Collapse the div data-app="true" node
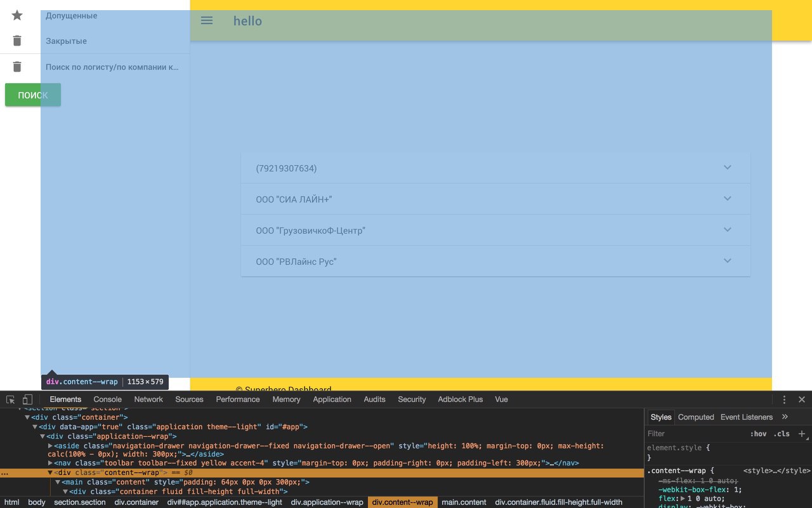 coord(35,427)
